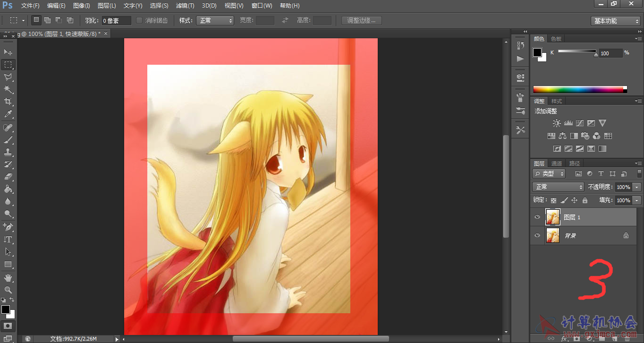Pick a color from the spectrum ramp
This screenshot has width=644, height=343.
click(x=580, y=89)
